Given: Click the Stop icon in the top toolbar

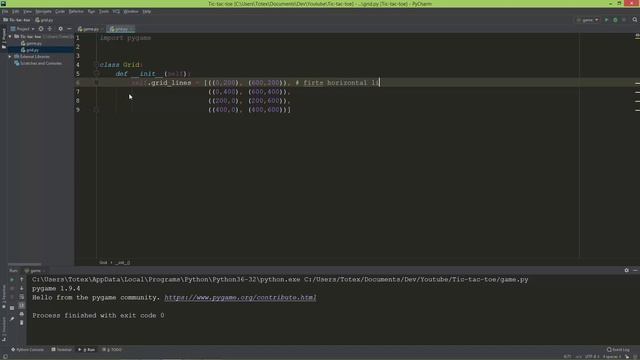Looking at the screenshot, I should pyautogui.click(x=624, y=20).
